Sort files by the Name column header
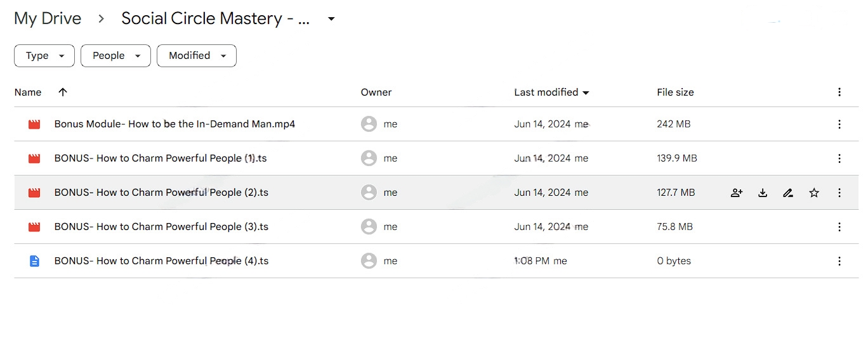This screenshot has width=868, height=346. [28, 93]
